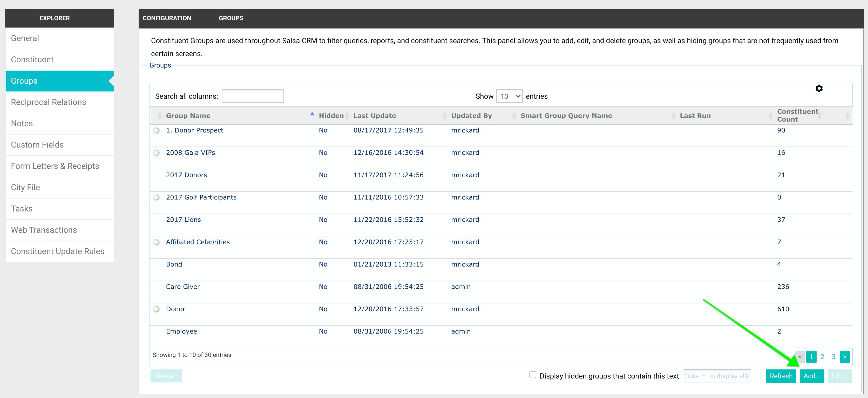The image size is (868, 398).
Task: Click smart group icon beside 2008 Gala VIPs
Action: pos(156,153)
